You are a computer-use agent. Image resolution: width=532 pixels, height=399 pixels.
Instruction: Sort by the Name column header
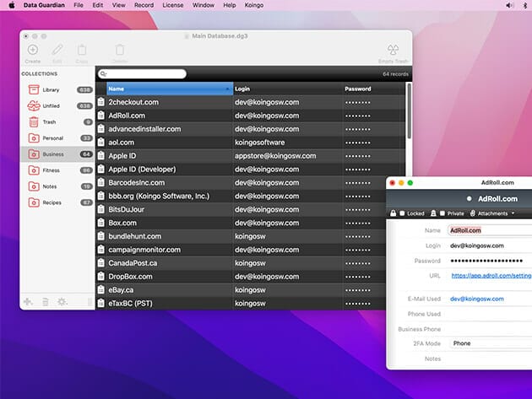[x=168, y=89]
